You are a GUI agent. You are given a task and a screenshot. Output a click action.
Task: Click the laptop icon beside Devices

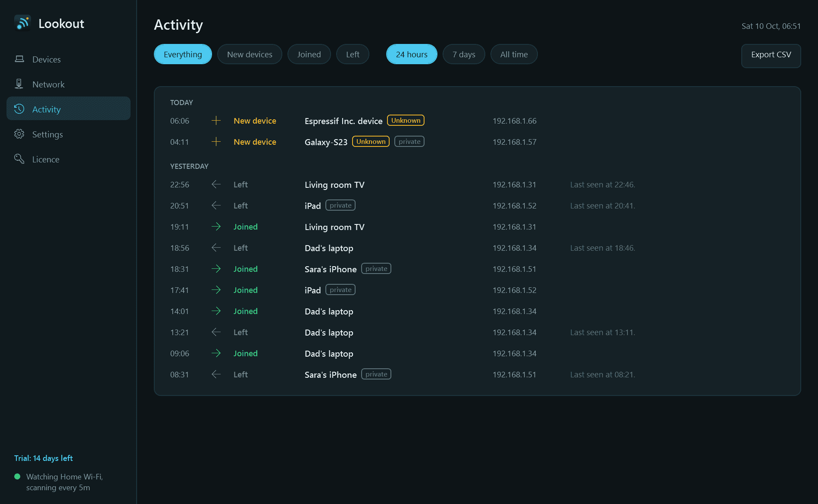(x=19, y=59)
